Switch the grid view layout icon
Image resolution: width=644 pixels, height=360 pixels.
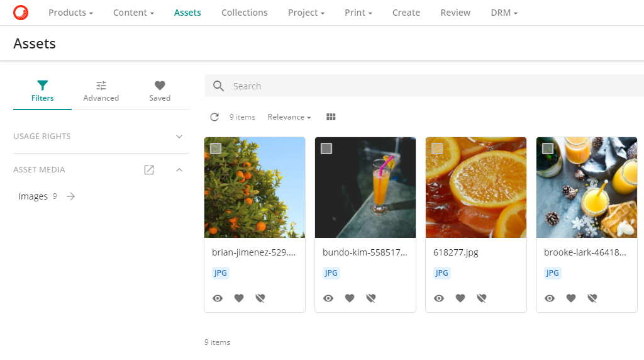point(331,117)
